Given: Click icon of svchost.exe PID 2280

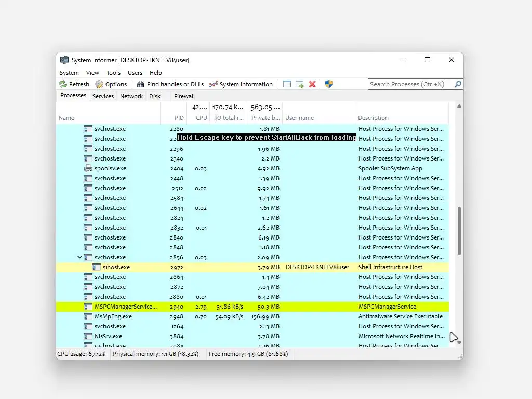Looking at the screenshot, I should point(88,129).
